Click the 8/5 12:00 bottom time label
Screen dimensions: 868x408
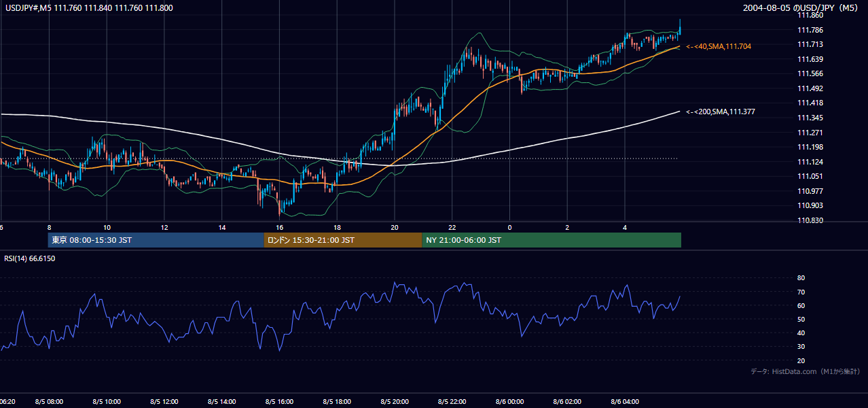coord(164,402)
